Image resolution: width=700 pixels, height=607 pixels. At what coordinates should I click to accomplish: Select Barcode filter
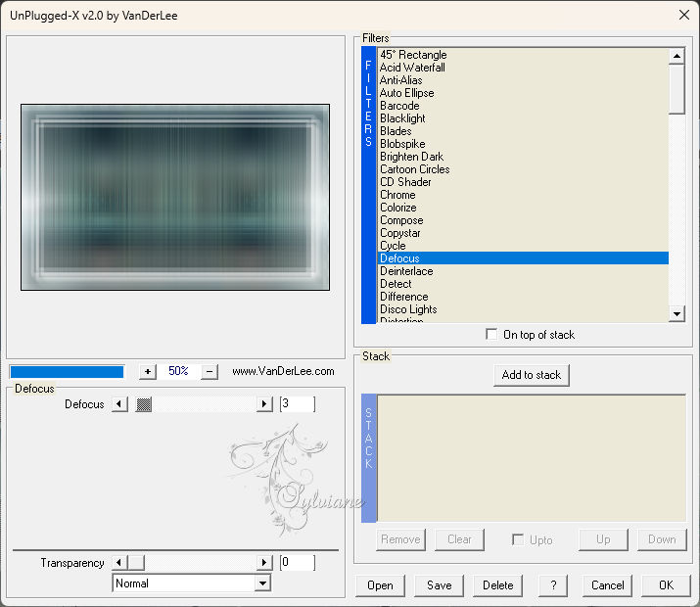pos(523,106)
